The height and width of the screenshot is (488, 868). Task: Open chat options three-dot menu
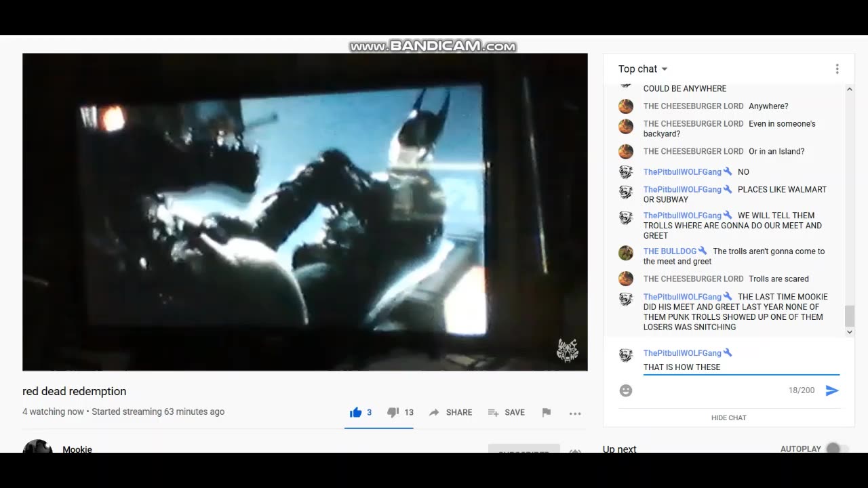coord(837,69)
